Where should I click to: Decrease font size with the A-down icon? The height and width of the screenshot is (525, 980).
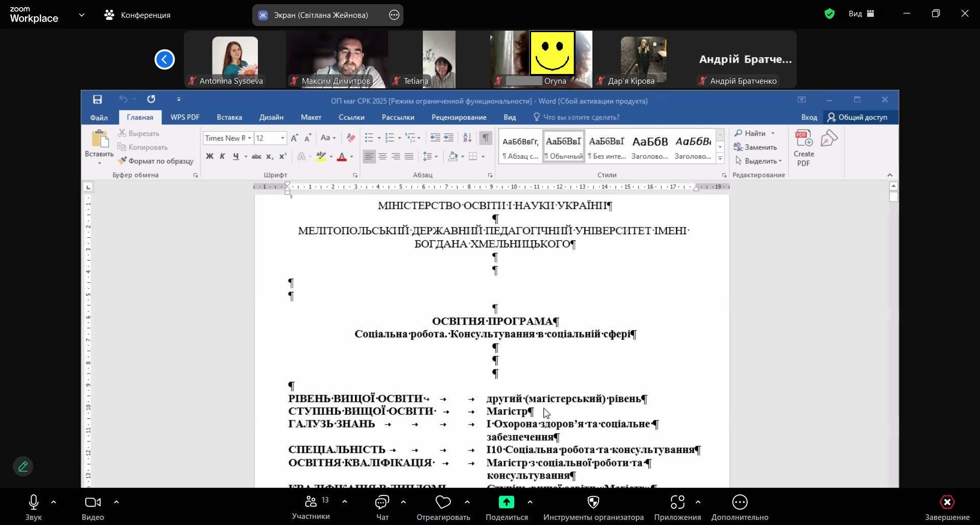pyautogui.click(x=308, y=138)
